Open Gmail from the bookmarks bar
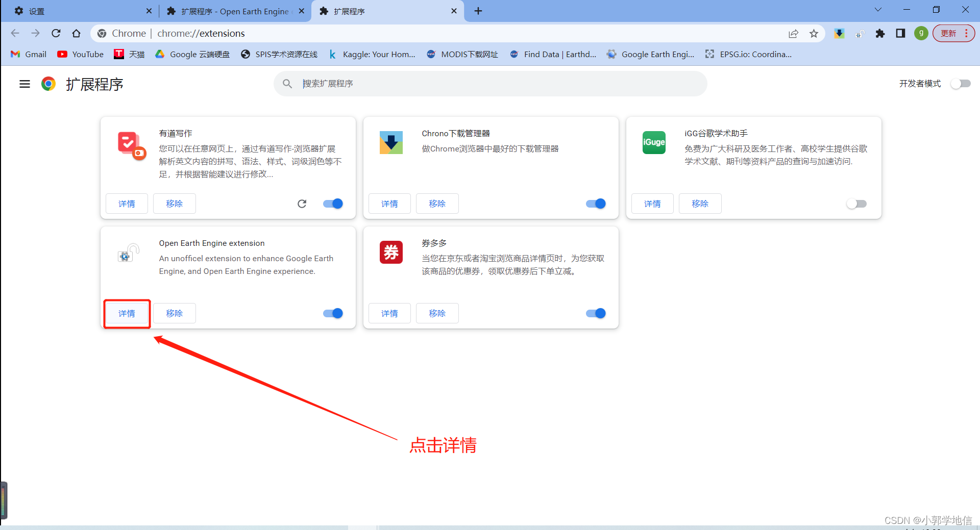980x530 pixels. (x=28, y=54)
